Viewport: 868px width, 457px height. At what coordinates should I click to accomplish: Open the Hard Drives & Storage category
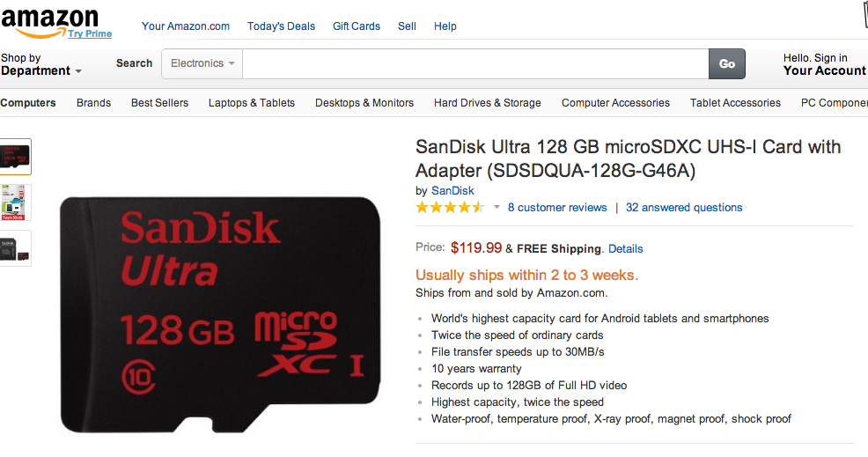pos(488,103)
